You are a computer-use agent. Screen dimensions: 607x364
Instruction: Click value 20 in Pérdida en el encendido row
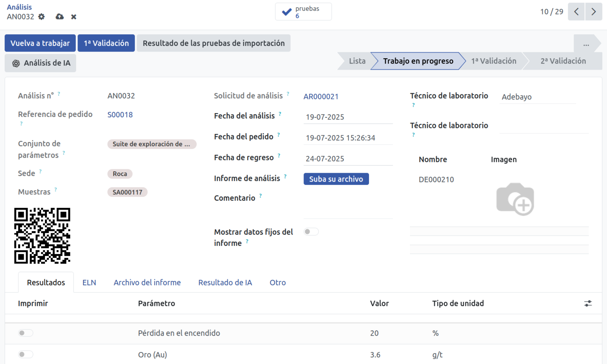(374, 333)
